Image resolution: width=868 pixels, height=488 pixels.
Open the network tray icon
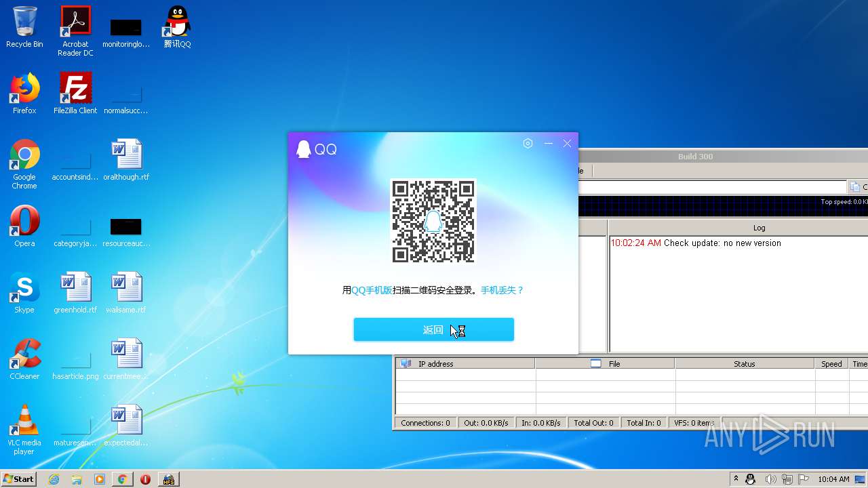(788, 479)
